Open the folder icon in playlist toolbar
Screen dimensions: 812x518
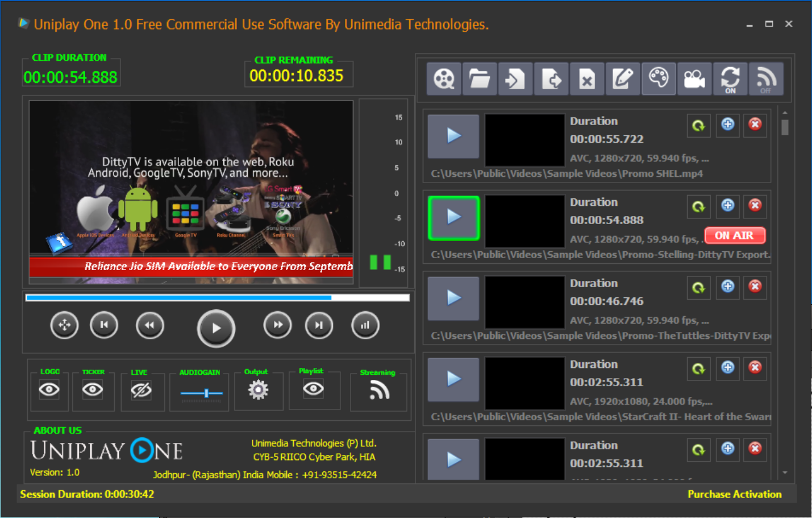[480, 78]
